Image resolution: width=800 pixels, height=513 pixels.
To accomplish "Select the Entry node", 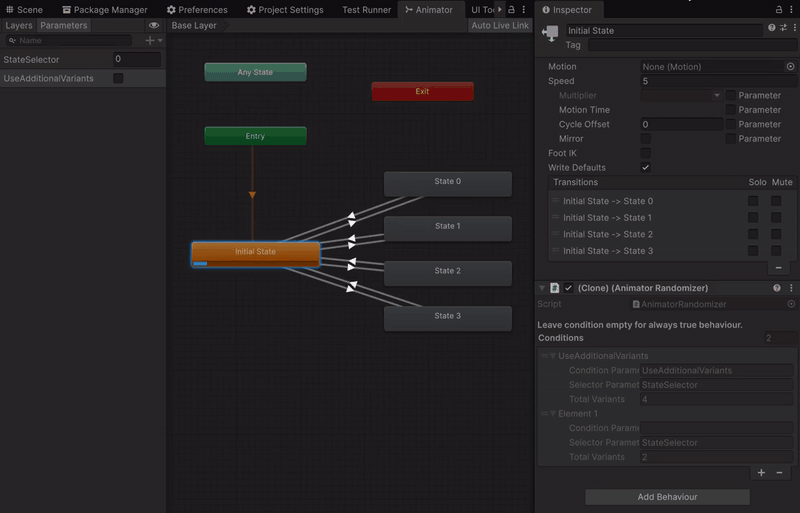I will click(255, 136).
